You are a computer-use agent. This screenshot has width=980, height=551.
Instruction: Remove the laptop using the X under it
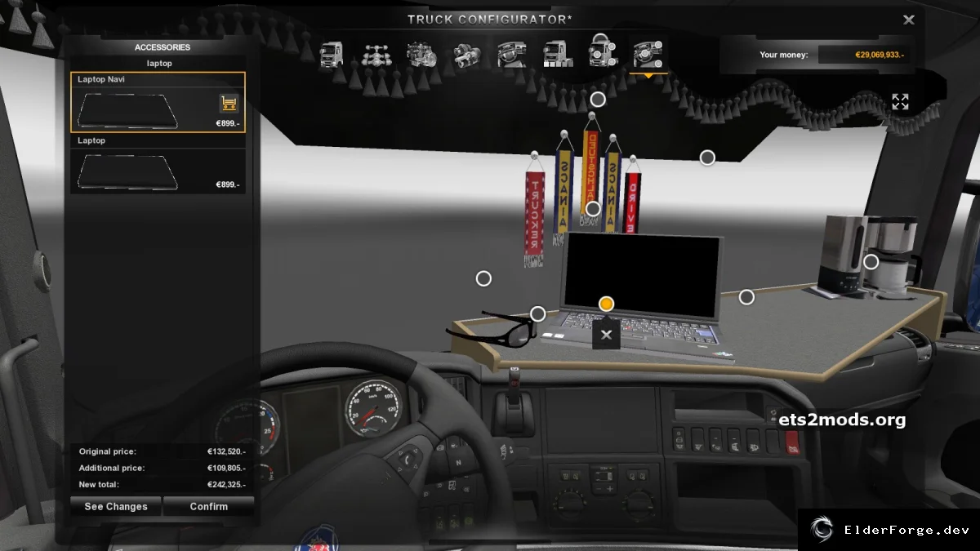coord(606,335)
